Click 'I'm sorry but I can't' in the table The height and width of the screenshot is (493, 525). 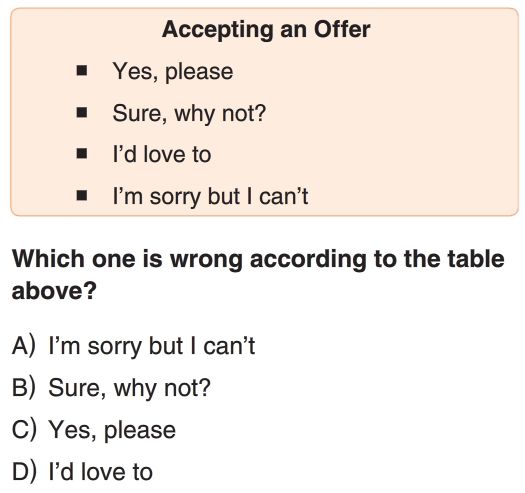point(210,197)
